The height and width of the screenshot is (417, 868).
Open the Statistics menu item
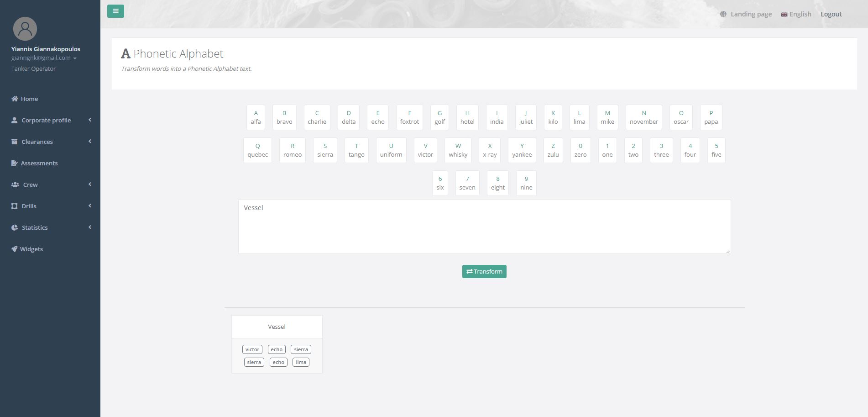coord(35,227)
